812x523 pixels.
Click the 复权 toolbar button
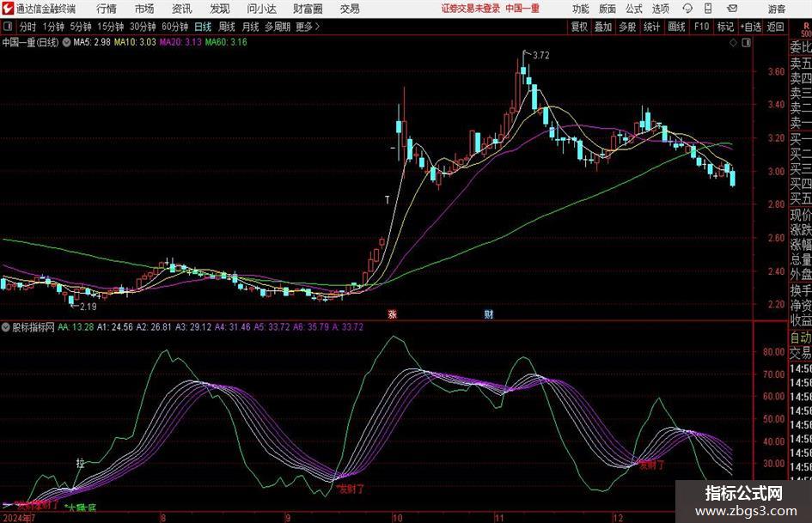[579, 27]
